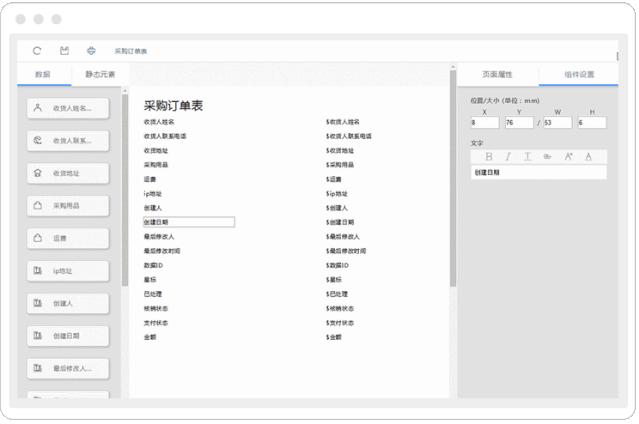Select the 运费 field card in data panel
The width and height of the screenshot is (639, 424).
(68, 238)
